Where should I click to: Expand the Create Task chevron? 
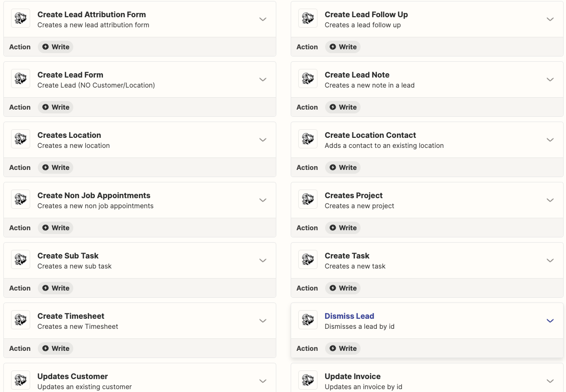coord(550,260)
